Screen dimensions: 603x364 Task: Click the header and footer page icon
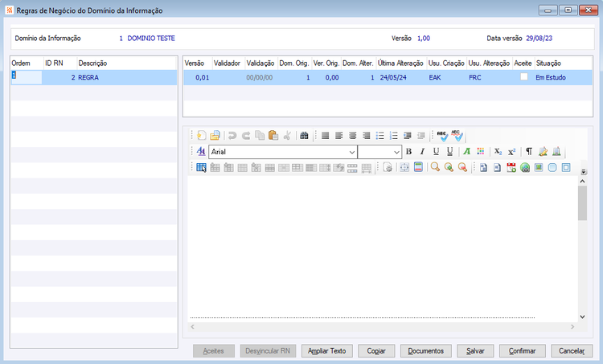coord(418,167)
